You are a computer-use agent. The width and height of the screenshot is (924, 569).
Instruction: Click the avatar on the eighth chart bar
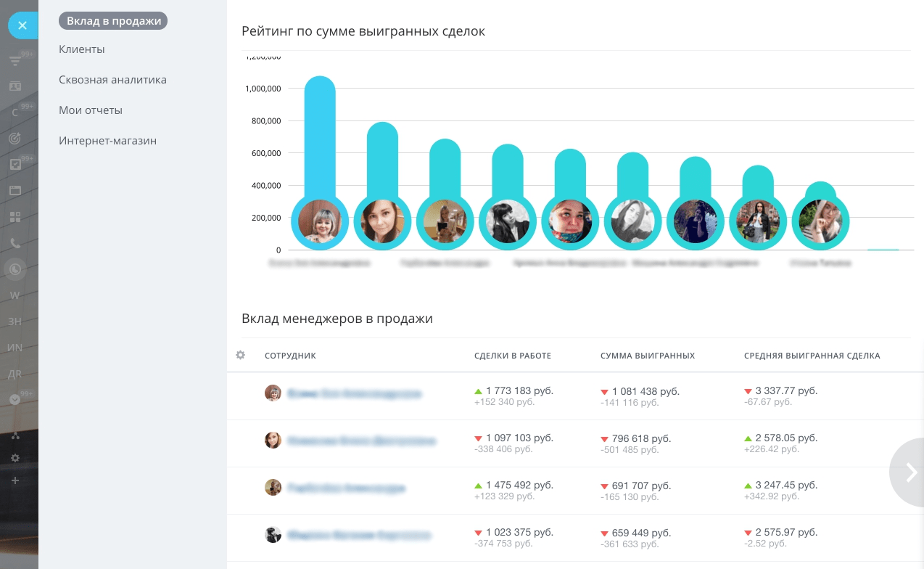758,221
